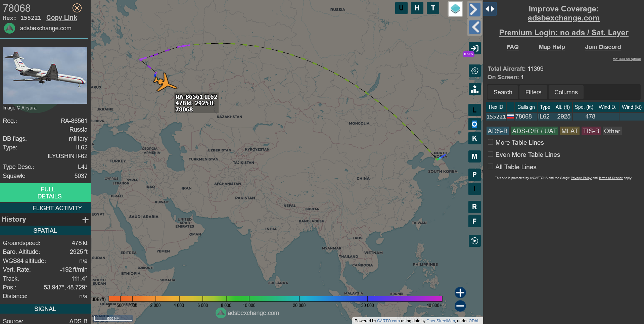Sort table by Callsign column

[x=526, y=107]
